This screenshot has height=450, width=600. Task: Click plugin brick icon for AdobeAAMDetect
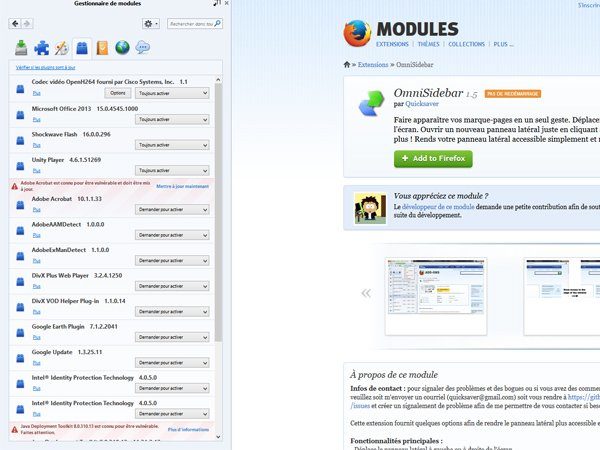coord(20,230)
